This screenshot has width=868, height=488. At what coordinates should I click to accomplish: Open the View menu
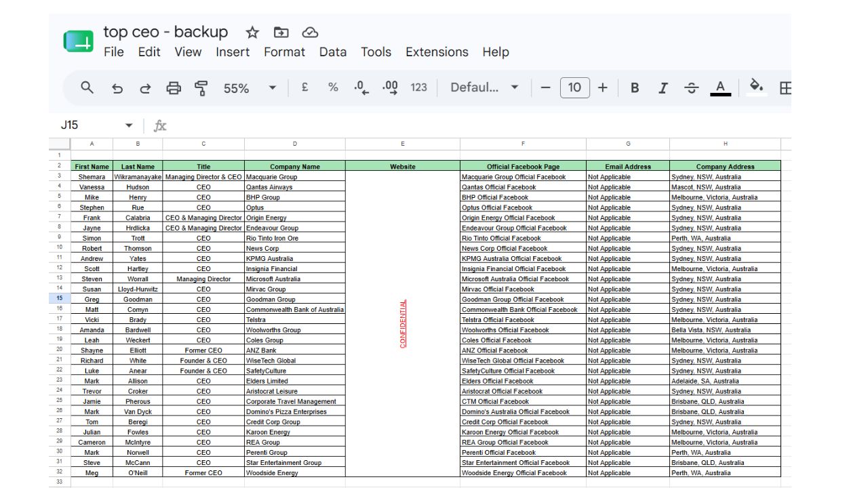(188, 52)
